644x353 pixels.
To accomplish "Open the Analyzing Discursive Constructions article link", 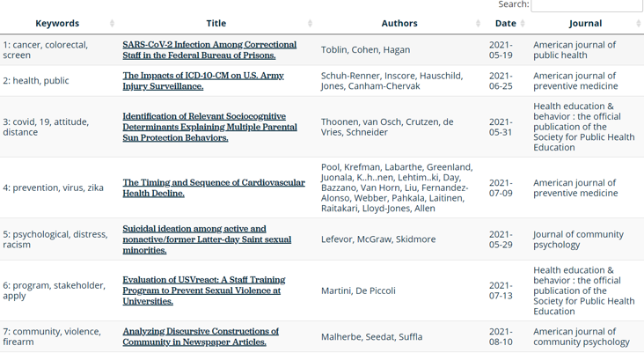I will (x=201, y=336).
